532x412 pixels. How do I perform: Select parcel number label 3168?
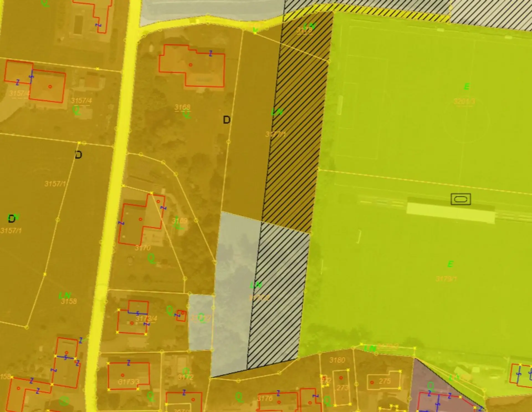[182, 107]
